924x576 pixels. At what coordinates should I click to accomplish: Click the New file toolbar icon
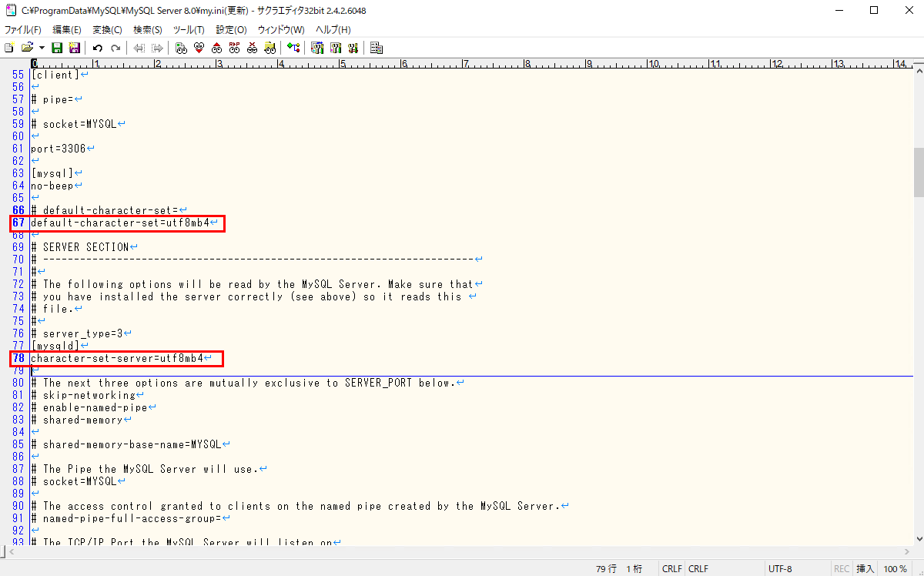point(9,48)
